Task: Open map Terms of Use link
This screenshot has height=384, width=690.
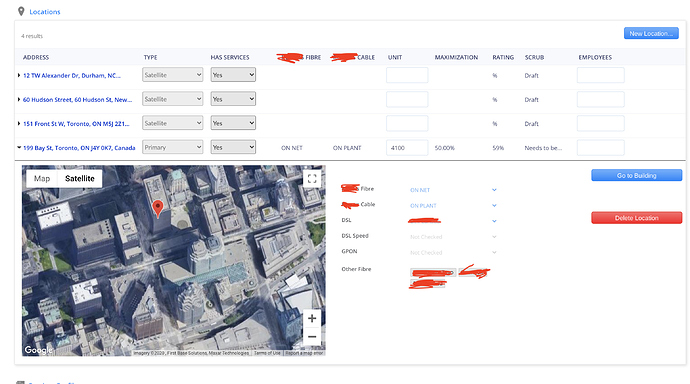Action: point(267,353)
